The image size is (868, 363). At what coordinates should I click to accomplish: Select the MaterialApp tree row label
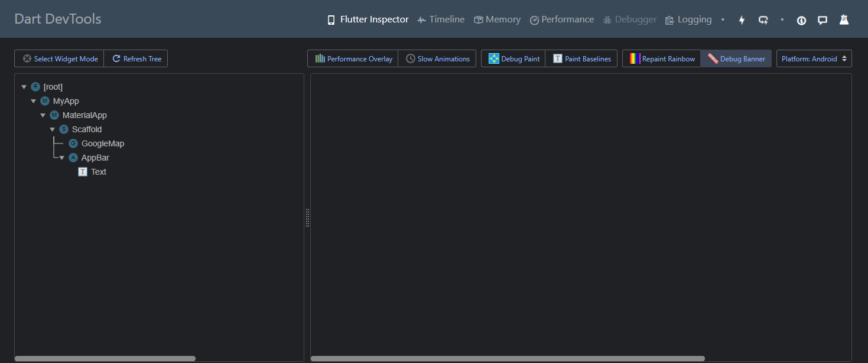84,115
